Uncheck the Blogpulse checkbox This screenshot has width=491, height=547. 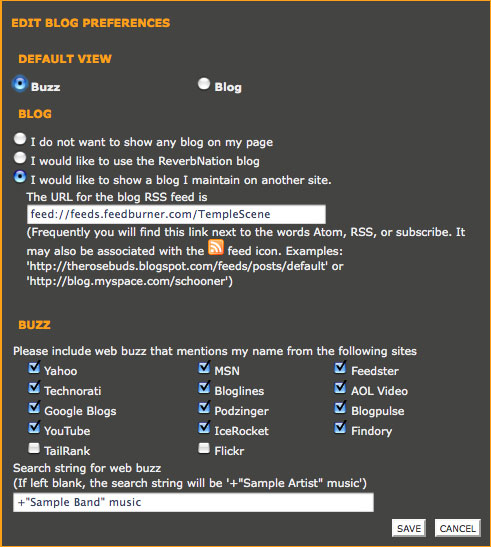point(340,407)
